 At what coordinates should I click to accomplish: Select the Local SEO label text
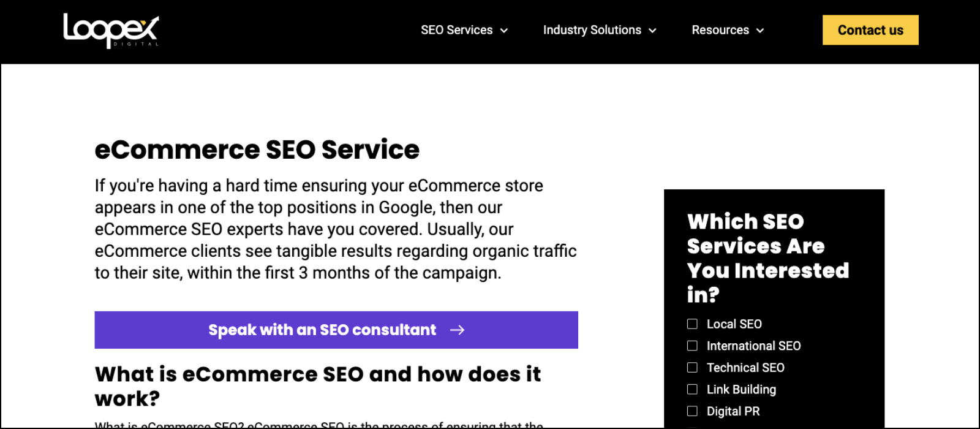[x=734, y=324]
